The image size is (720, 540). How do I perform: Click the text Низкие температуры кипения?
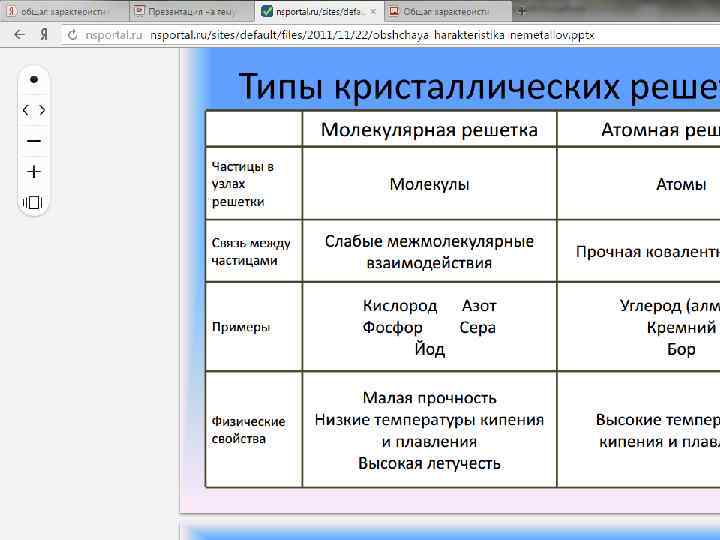click(x=429, y=420)
